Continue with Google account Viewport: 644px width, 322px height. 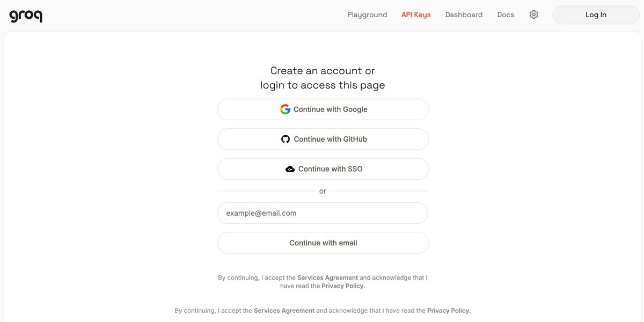coord(323,109)
